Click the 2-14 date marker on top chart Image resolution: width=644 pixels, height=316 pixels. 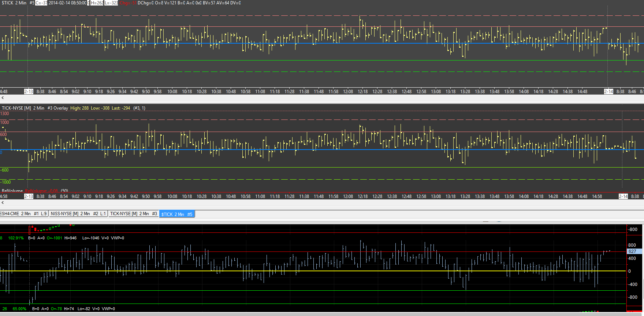point(608,92)
